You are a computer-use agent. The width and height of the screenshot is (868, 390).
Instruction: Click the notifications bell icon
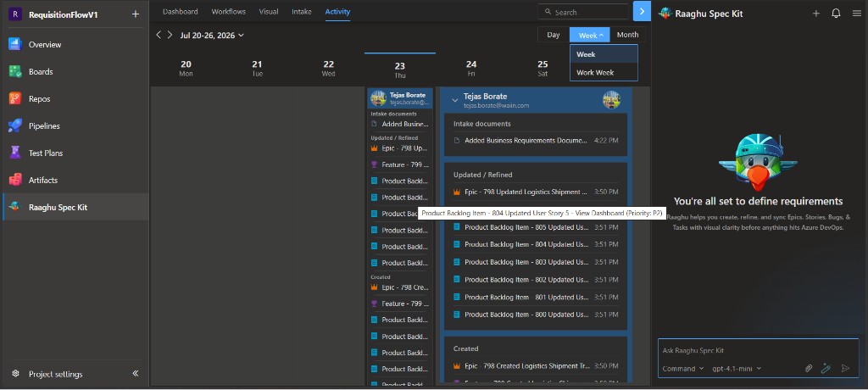click(836, 14)
